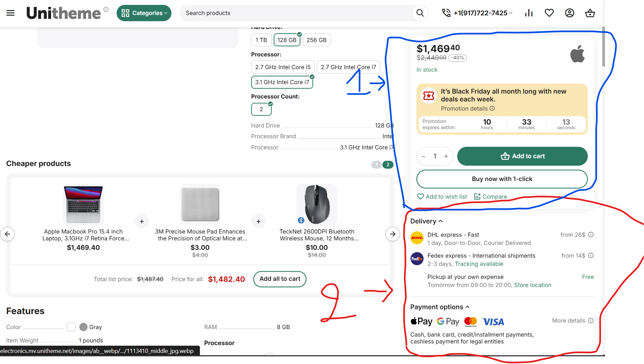Click Buy now with 1-click
The image size is (644, 364).
[502, 179]
